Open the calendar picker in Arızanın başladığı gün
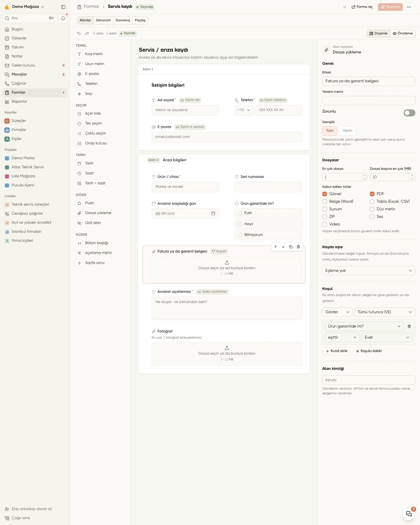 pyautogui.click(x=213, y=213)
